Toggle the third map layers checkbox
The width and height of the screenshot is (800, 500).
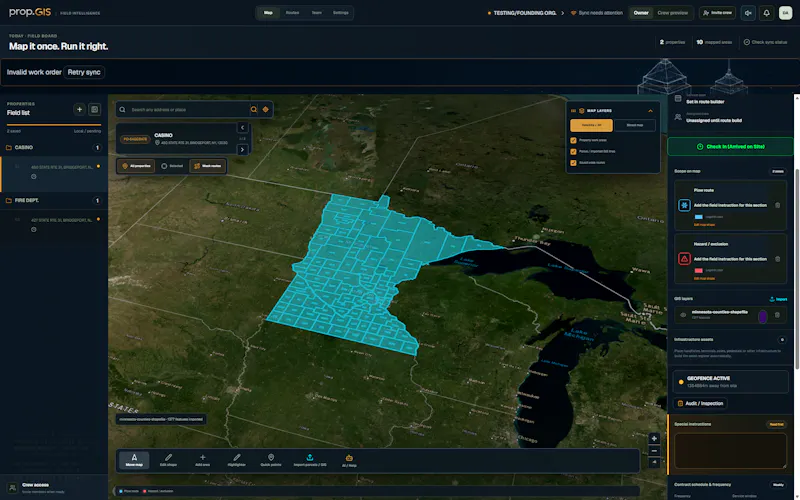(573, 163)
